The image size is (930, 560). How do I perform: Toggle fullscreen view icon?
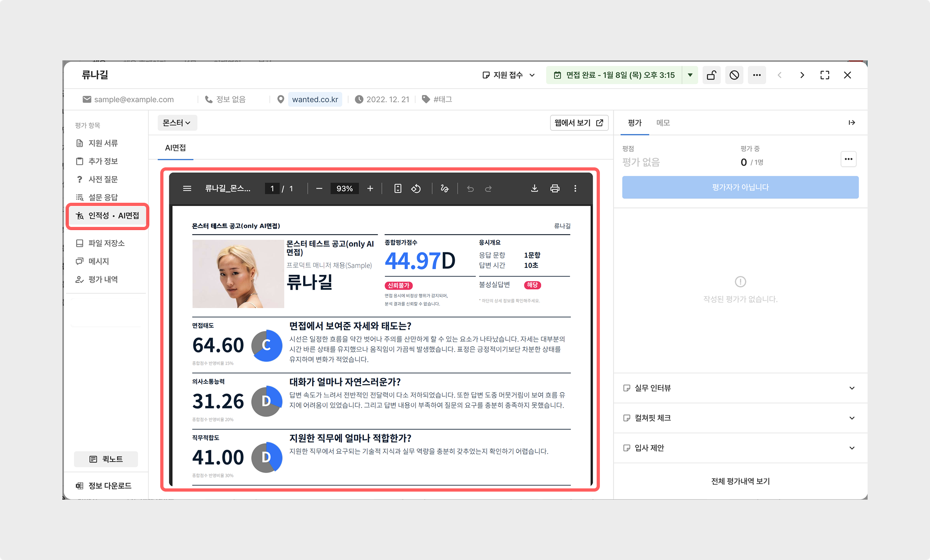(825, 75)
